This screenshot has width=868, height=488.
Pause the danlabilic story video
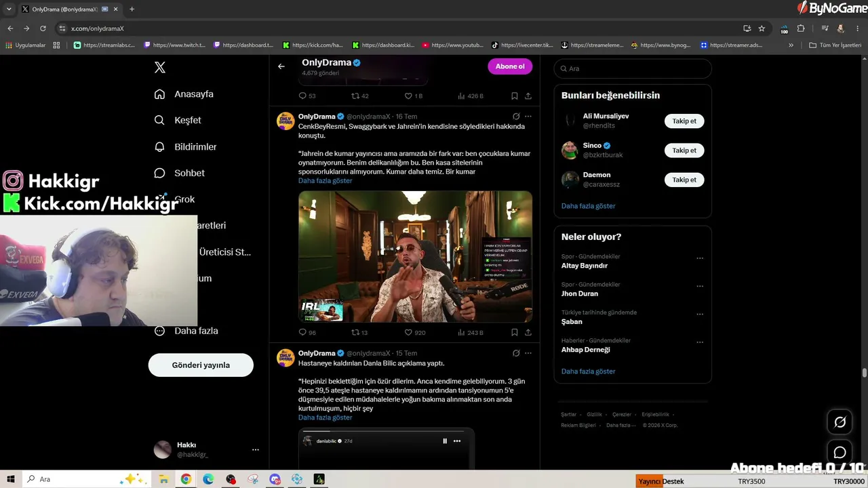point(445,441)
